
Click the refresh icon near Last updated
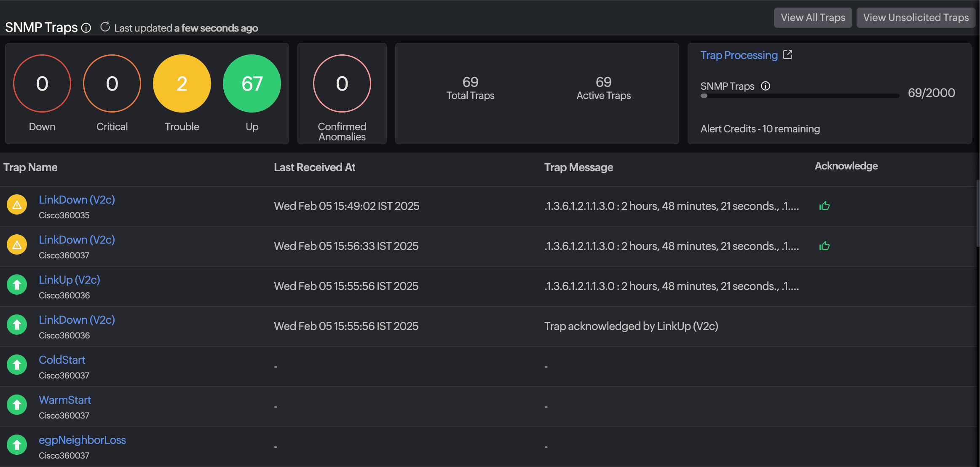[105, 27]
